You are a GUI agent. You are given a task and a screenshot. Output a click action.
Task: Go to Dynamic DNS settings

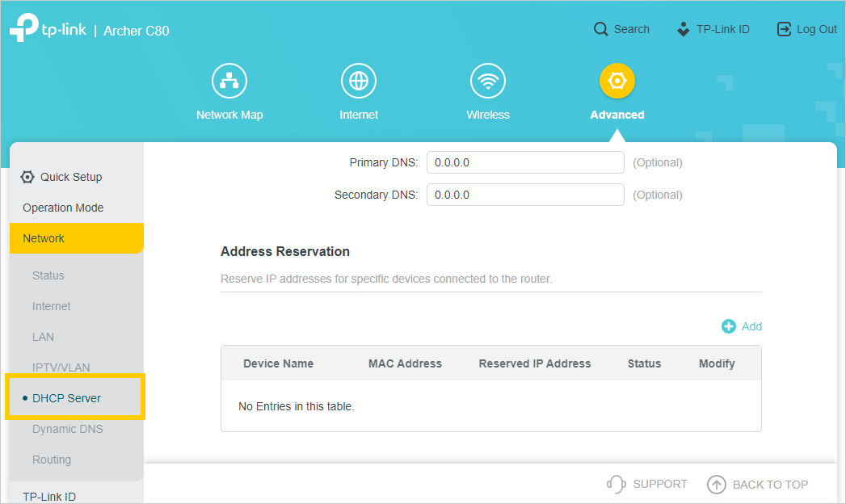pyautogui.click(x=68, y=429)
